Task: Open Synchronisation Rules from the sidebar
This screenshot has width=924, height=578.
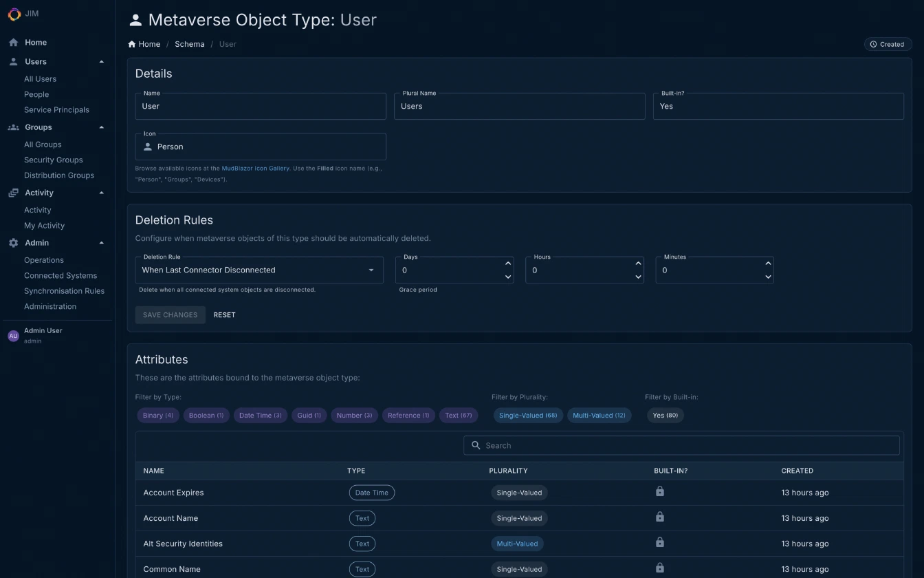Action: coord(64,290)
